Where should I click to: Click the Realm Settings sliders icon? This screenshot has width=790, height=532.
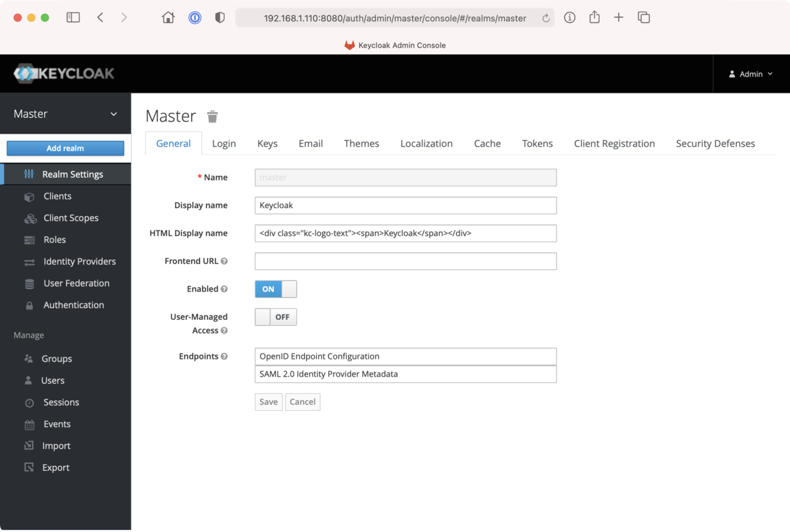(29, 174)
